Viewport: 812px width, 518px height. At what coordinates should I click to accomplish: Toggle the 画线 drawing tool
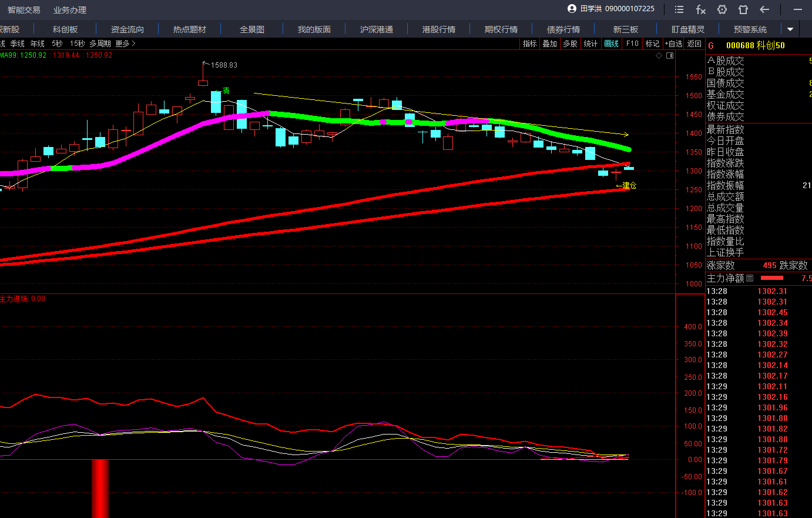[x=612, y=44]
